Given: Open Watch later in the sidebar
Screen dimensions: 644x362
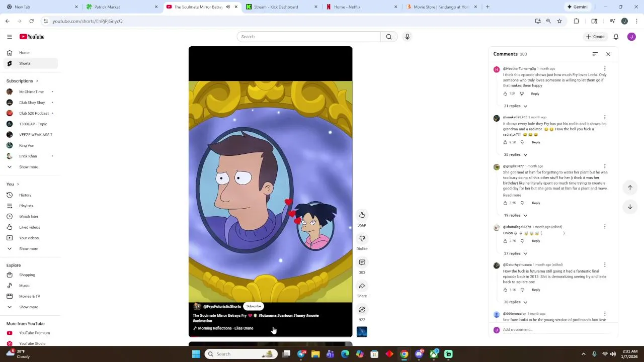Looking at the screenshot, I should pyautogui.click(x=30, y=217).
